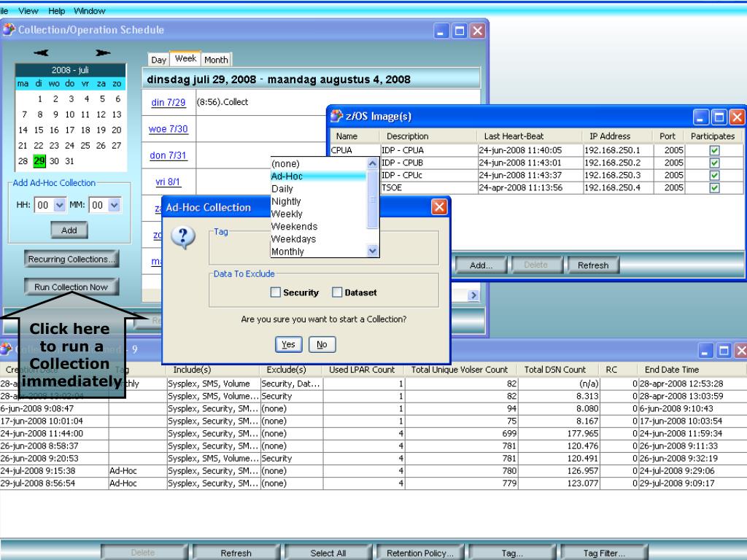Select Weekdays in the tag list
The height and width of the screenshot is (560, 747).
point(318,239)
